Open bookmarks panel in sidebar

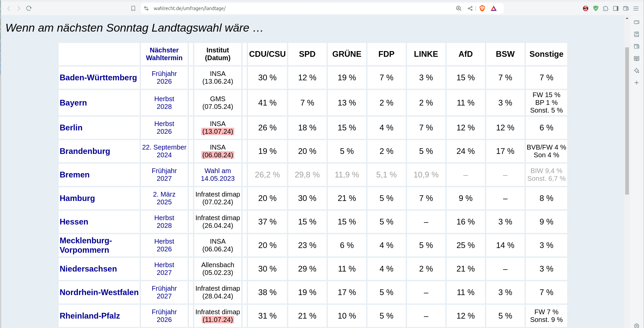click(x=637, y=34)
